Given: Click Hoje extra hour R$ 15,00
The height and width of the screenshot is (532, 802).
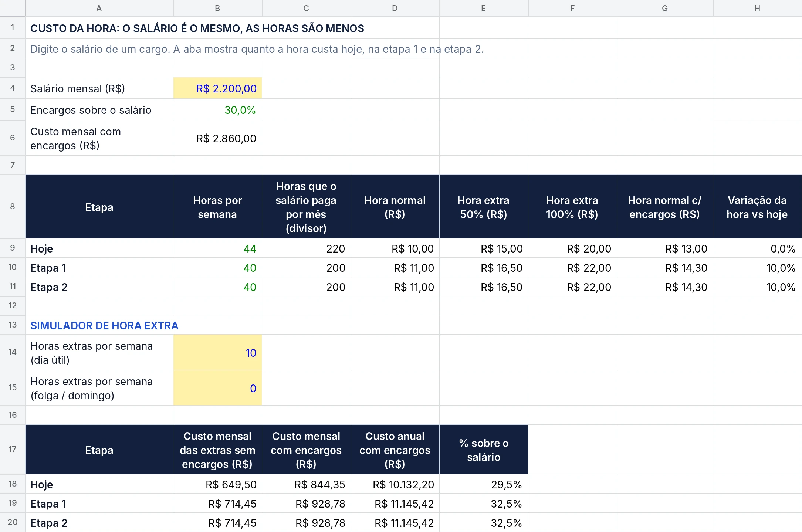Looking at the screenshot, I should coord(484,248).
